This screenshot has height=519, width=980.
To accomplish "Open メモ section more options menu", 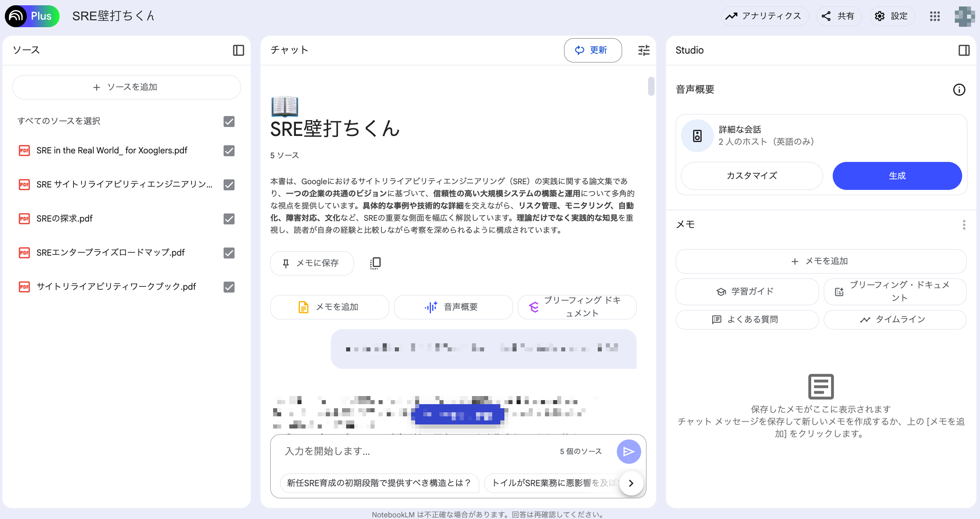I will (x=964, y=225).
